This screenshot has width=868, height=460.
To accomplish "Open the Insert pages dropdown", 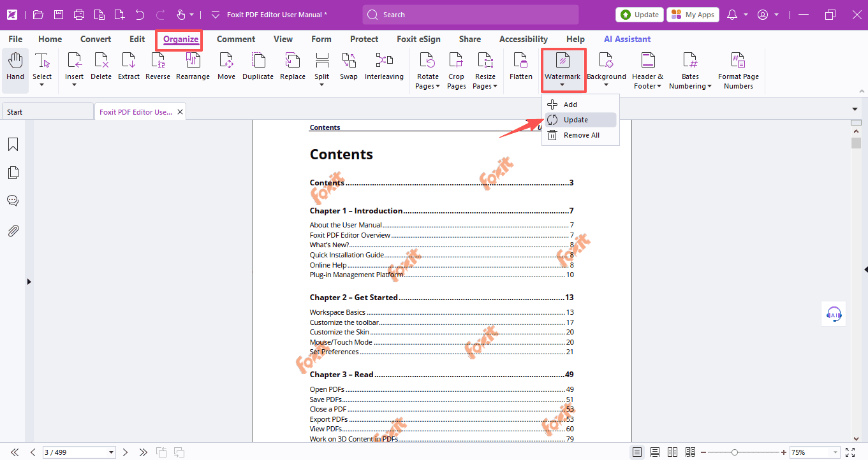I will click(x=74, y=85).
